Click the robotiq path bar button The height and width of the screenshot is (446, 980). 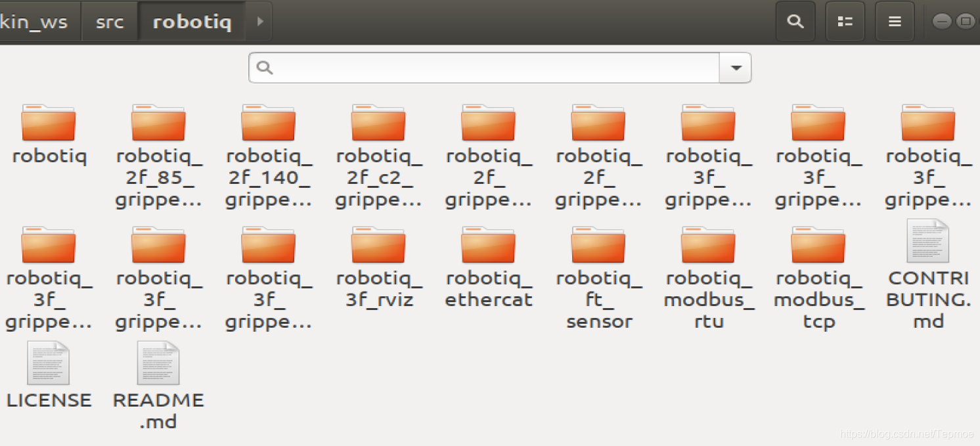(x=192, y=22)
